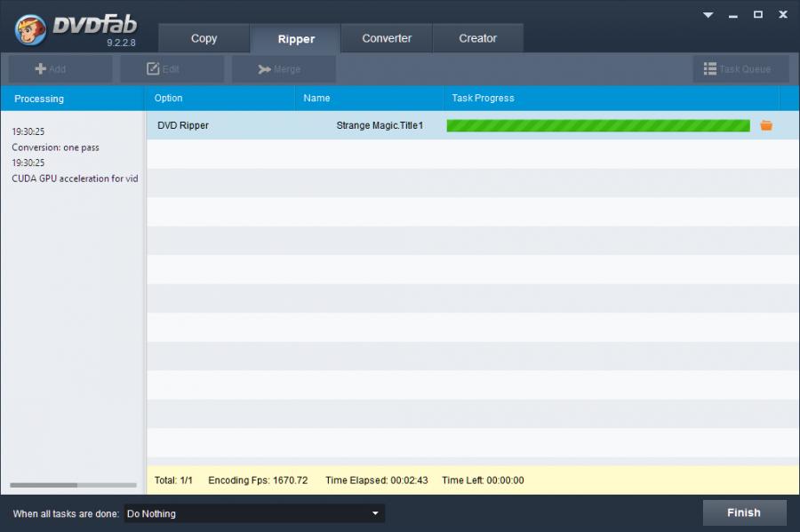Click the Add button

click(x=60, y=68)
